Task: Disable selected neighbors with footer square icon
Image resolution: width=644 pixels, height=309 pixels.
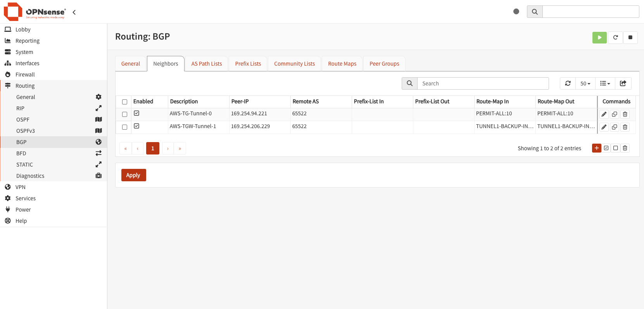Action: point(616,148)
